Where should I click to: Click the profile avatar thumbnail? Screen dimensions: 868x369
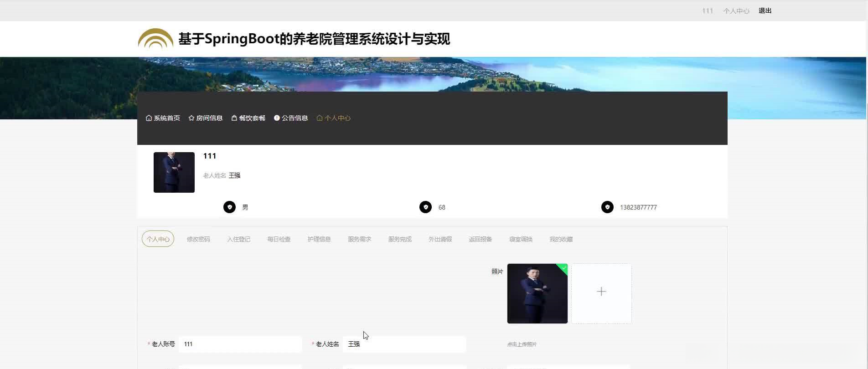174,172
